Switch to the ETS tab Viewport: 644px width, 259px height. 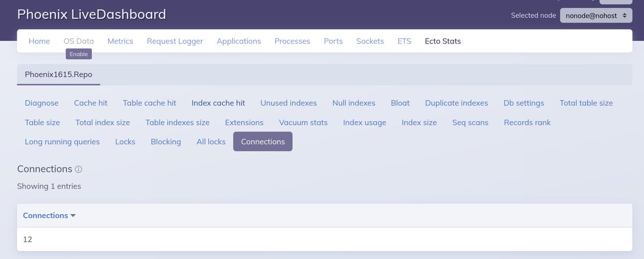(x=404, y=41)
